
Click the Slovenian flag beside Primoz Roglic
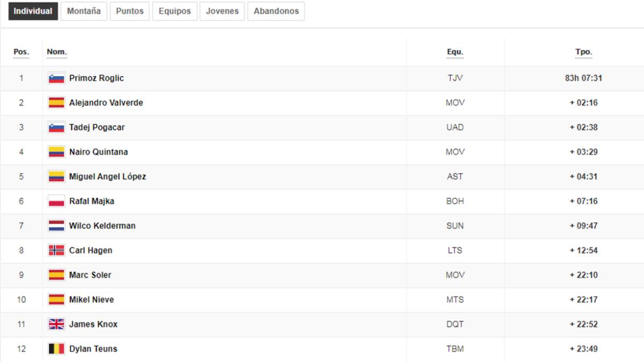[x=56, y=78]
